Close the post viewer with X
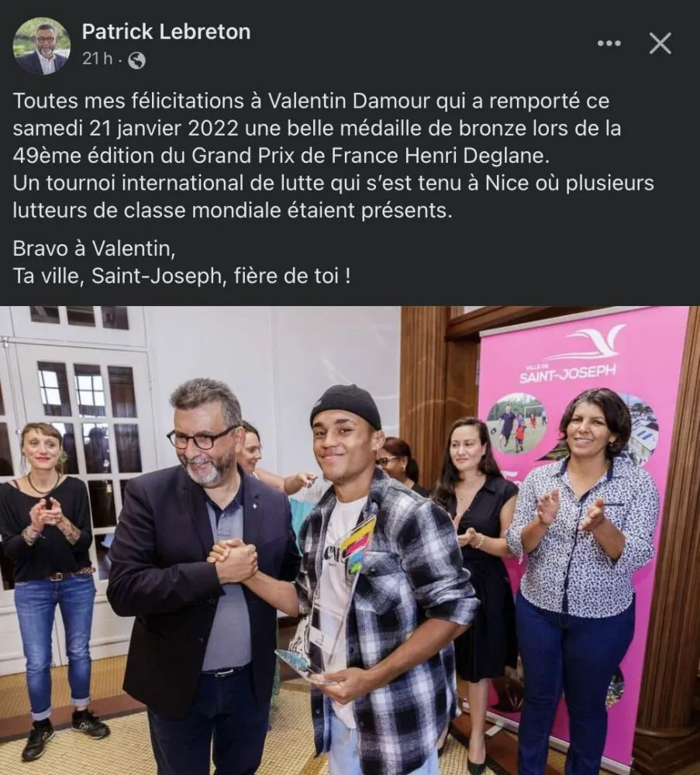 tap(660, 43)
